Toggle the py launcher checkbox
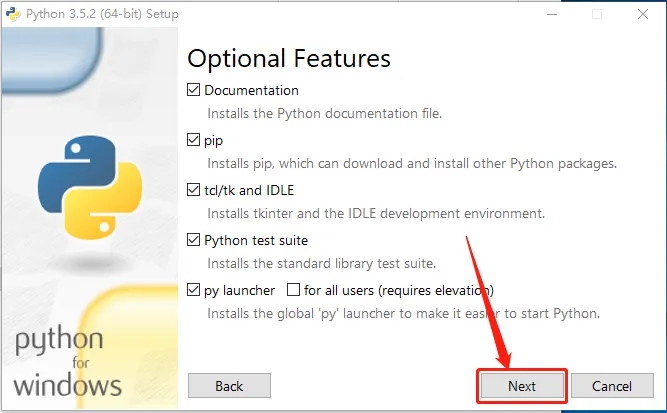This screenshot has width=667, height=413. [x=194, y=290]
